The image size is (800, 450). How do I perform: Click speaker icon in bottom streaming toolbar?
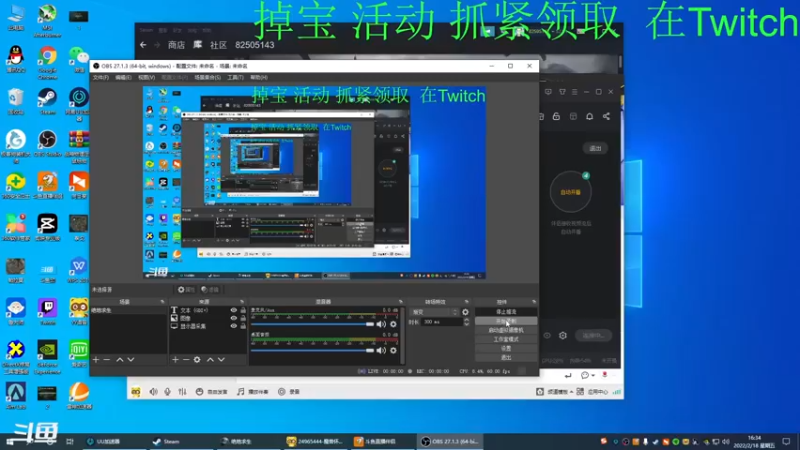click(x=154, y=392)
